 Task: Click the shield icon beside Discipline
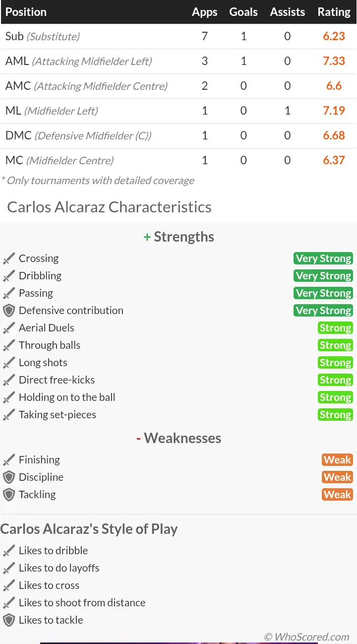point(9,477)
